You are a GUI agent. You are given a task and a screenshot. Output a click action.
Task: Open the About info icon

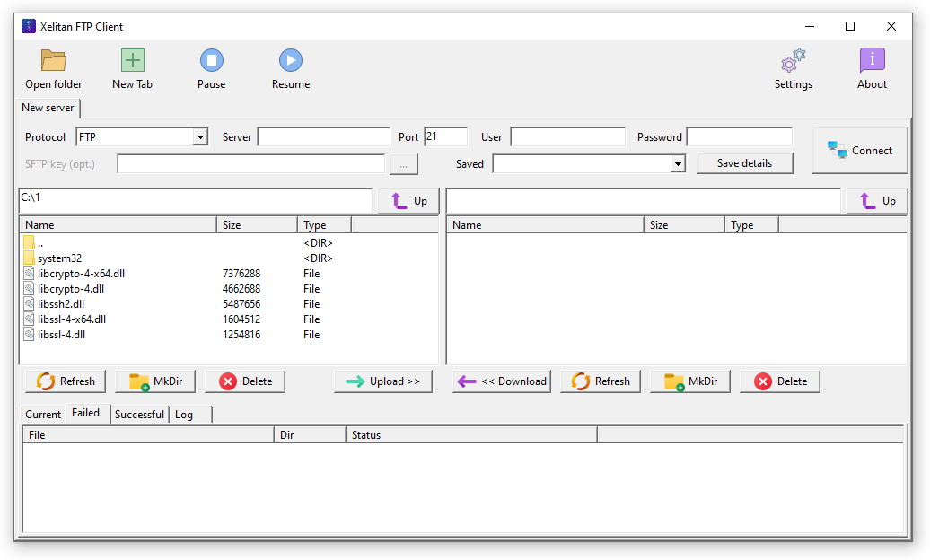pos(872,60)
